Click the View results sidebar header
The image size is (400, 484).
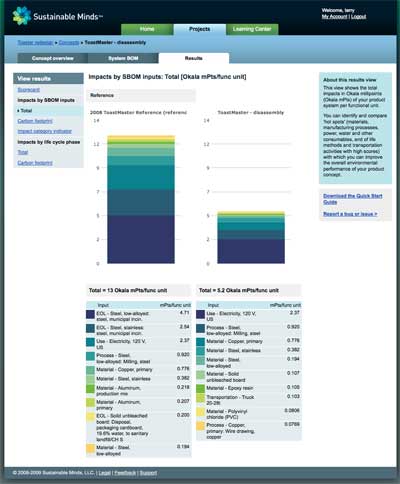tap(48, 79)
